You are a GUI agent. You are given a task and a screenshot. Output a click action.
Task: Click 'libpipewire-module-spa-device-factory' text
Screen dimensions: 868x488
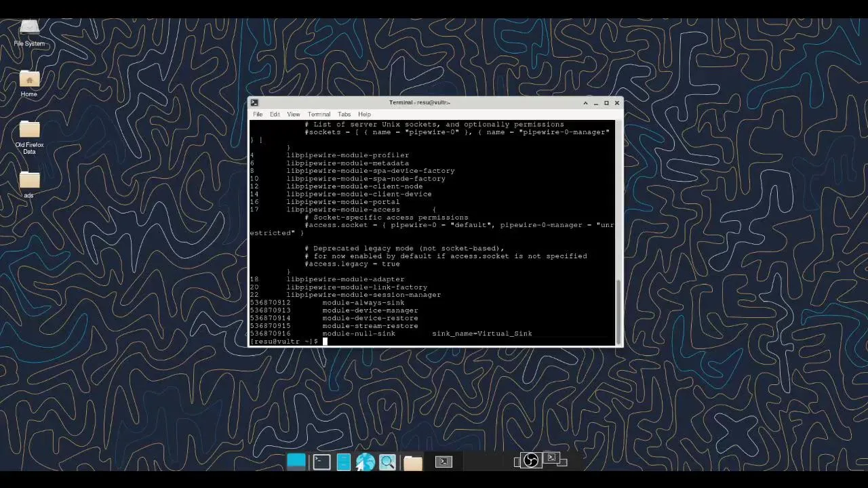coord(370,171)
